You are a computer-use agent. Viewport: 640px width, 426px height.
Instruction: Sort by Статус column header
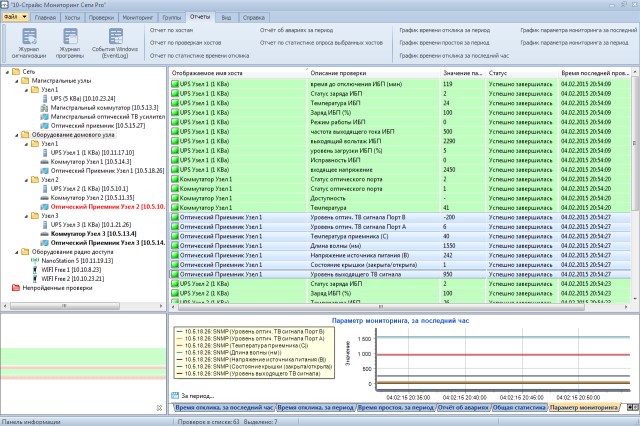521,73
